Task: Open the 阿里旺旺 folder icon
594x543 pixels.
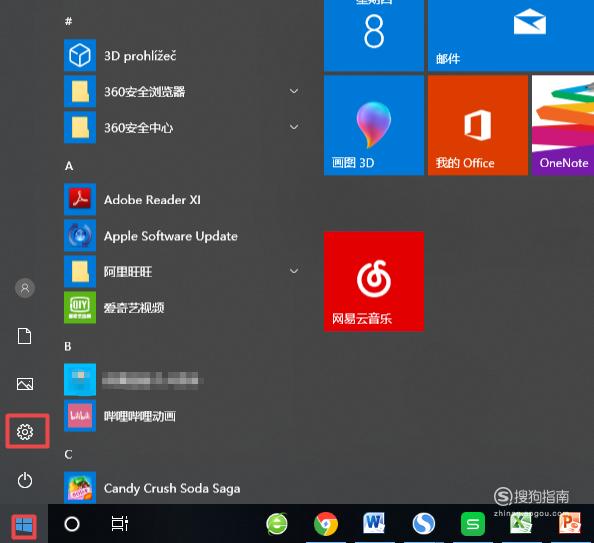Action: click(80, 271)
